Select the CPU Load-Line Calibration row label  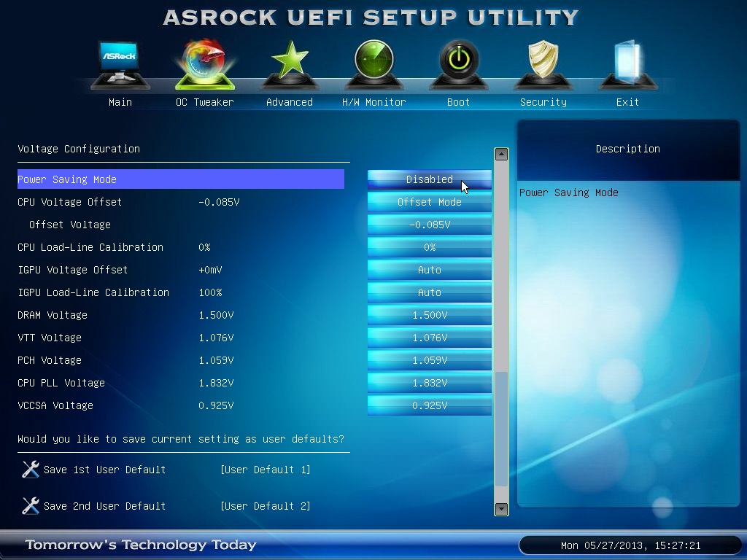click(90, 247)
